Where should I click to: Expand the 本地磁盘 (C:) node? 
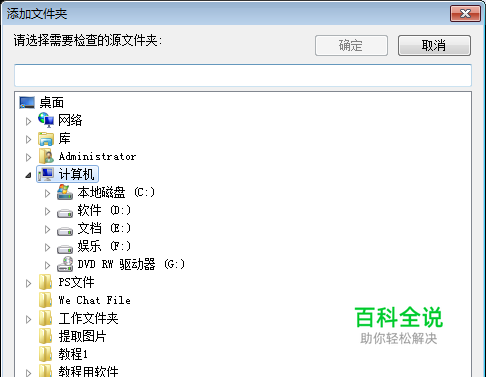[x=47, y=193]
